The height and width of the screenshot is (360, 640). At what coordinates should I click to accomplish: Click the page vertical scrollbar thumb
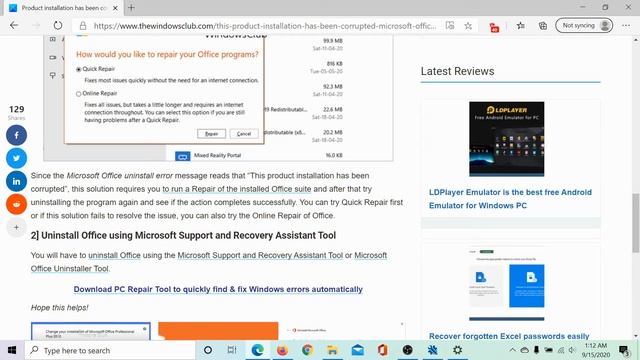[636, 223]
